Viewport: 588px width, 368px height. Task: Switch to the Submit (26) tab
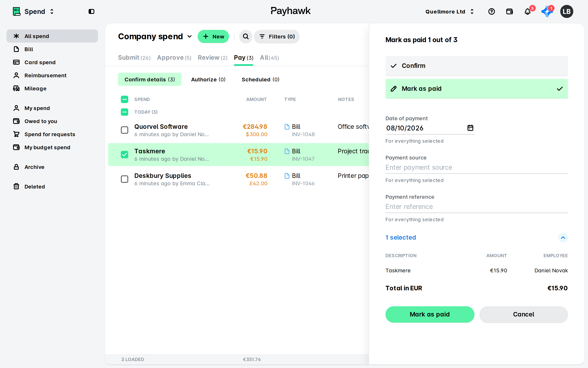(134, 58)
